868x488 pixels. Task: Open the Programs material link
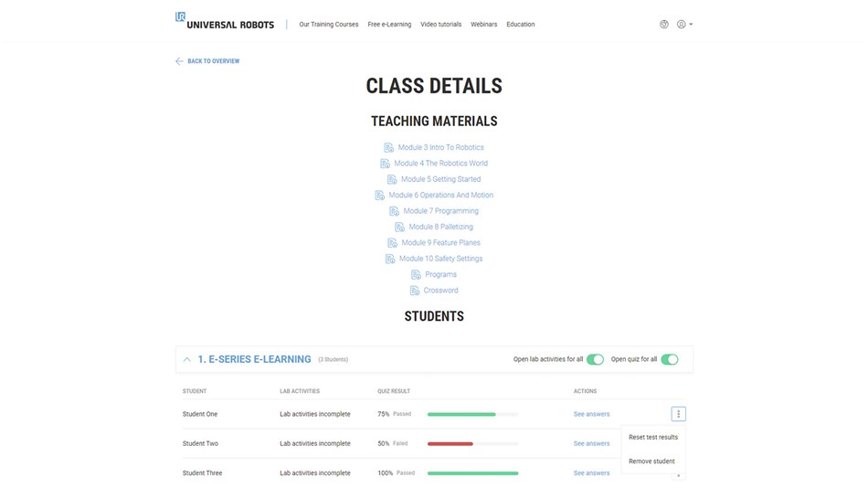click(x=440, y=275)
